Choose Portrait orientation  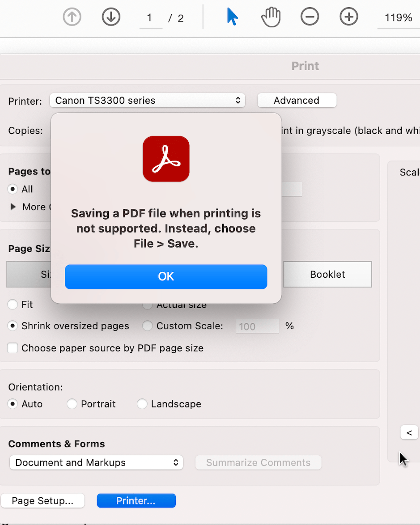click(x=72, y=404)
